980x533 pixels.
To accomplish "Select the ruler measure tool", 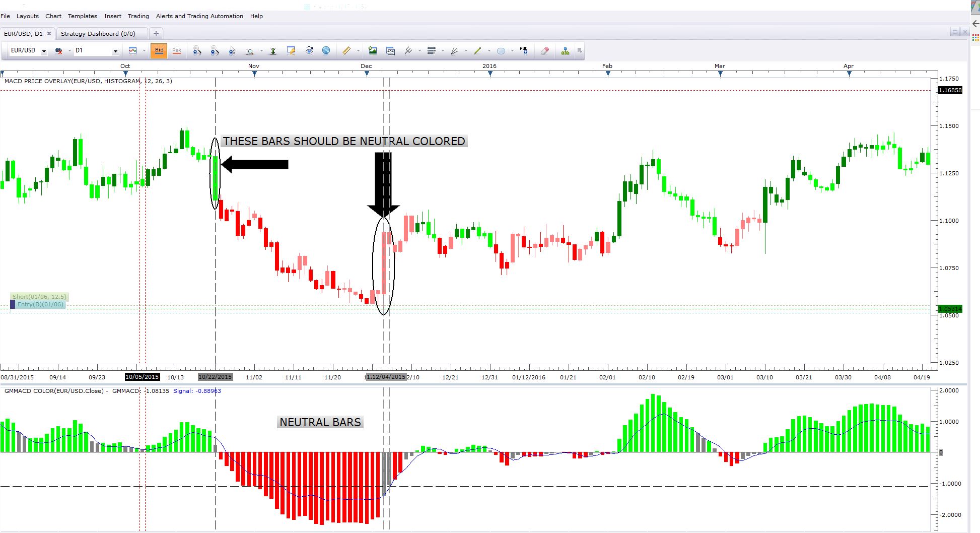I will pos(346,50).
